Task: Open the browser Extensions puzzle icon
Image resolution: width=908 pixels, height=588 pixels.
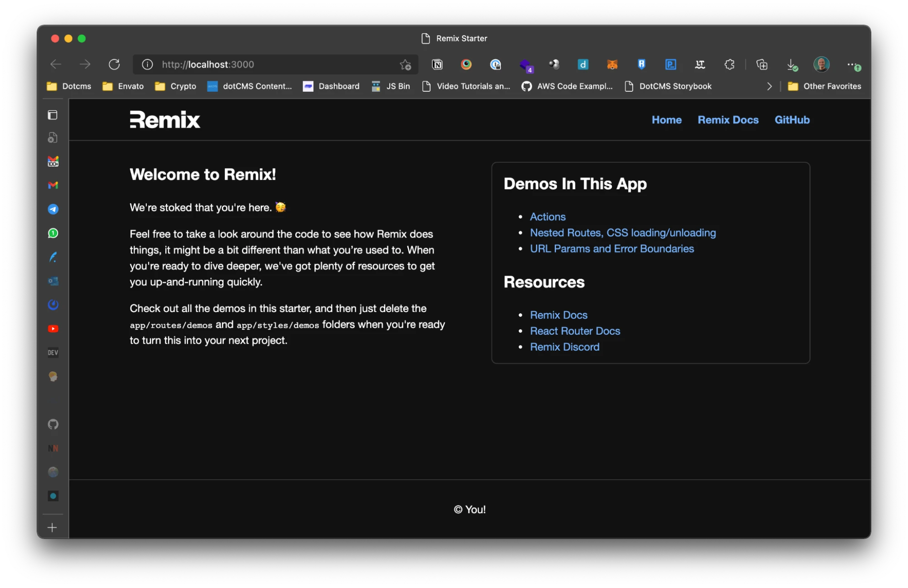Action: point(729,64)
